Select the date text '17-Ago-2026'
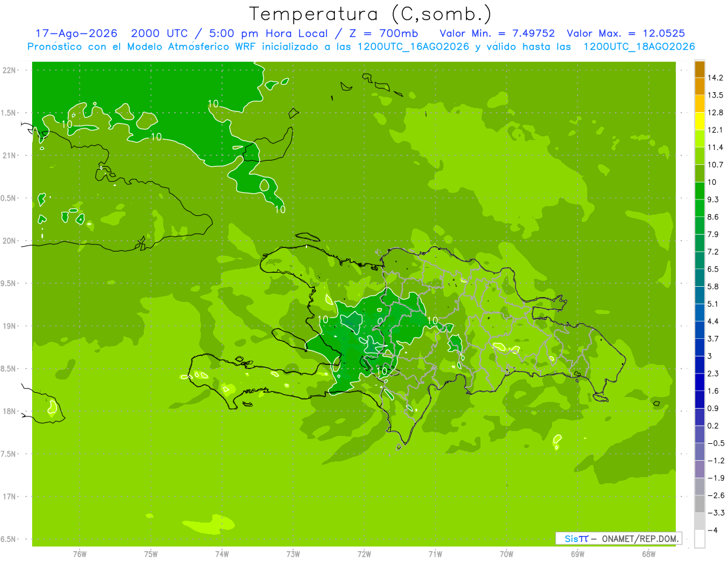The height and width of the screenshot is (562, 728). tap(76, 33)
